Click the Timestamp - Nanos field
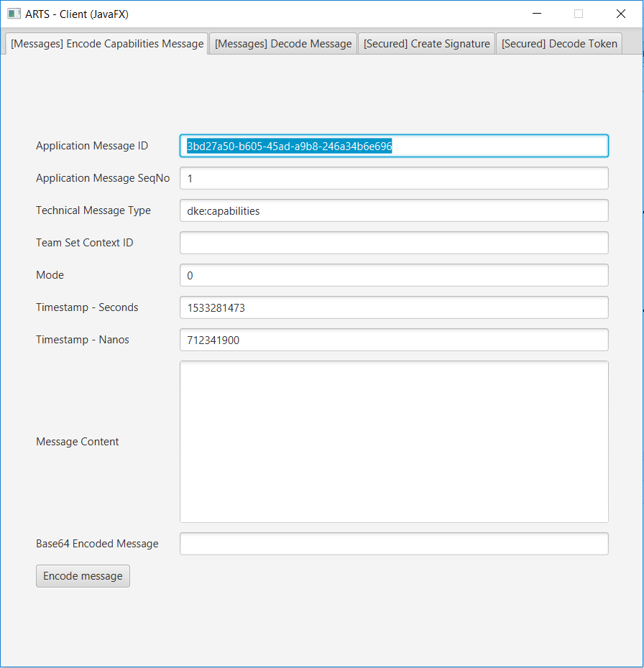The image size is (644, 668). click(x=393, y=340)
